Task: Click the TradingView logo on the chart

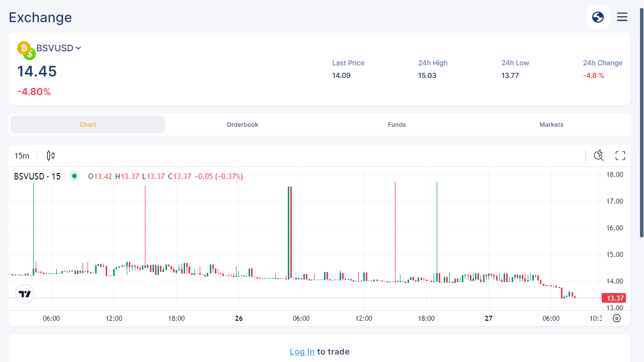Action: [x=25, y=294]
